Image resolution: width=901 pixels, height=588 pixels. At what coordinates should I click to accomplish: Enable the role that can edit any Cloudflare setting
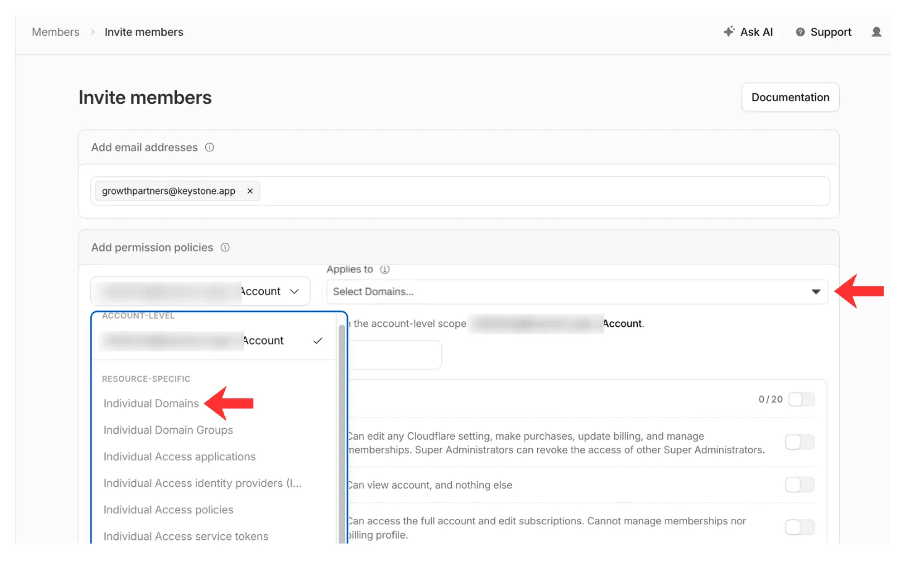[x=800, y=442]
